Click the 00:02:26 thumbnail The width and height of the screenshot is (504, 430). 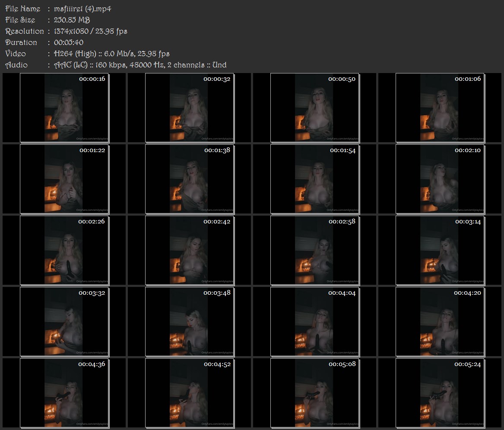[64, 250]
